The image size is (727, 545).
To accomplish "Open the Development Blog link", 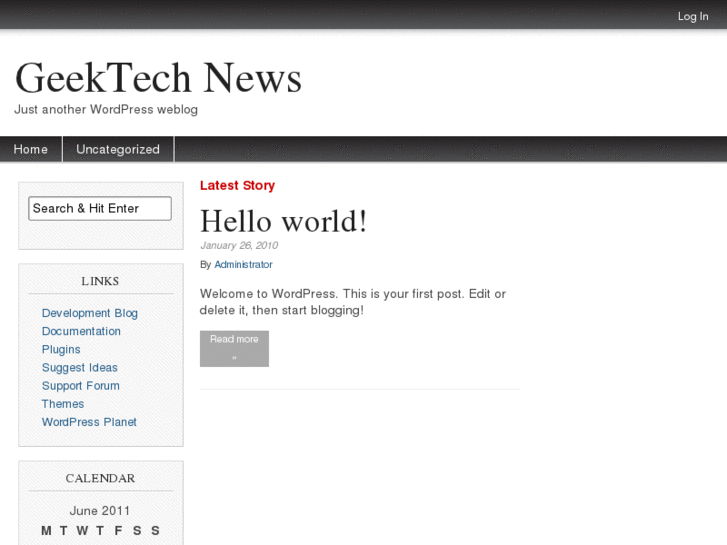I will click(89, 313).
